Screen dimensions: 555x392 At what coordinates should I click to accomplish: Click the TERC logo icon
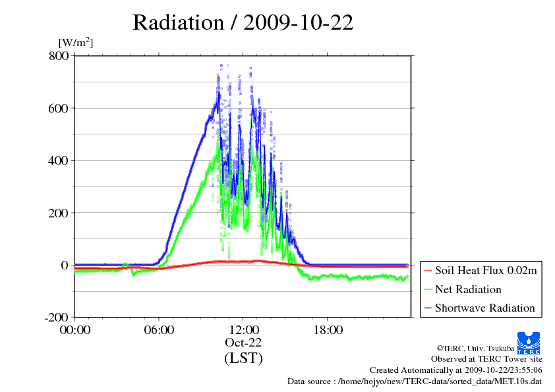point(529,343)
